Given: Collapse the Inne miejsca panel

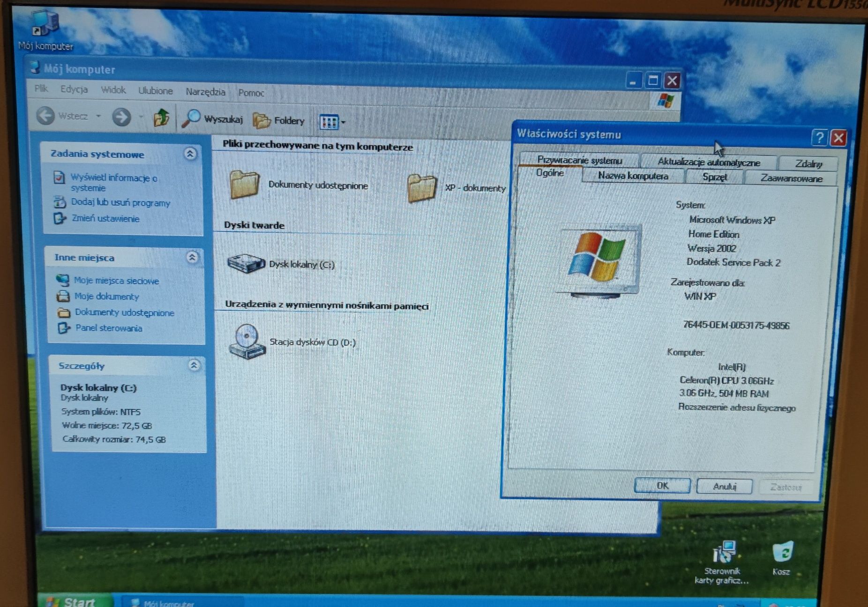Looking at the screenshot, I should (x=192, y=257).
